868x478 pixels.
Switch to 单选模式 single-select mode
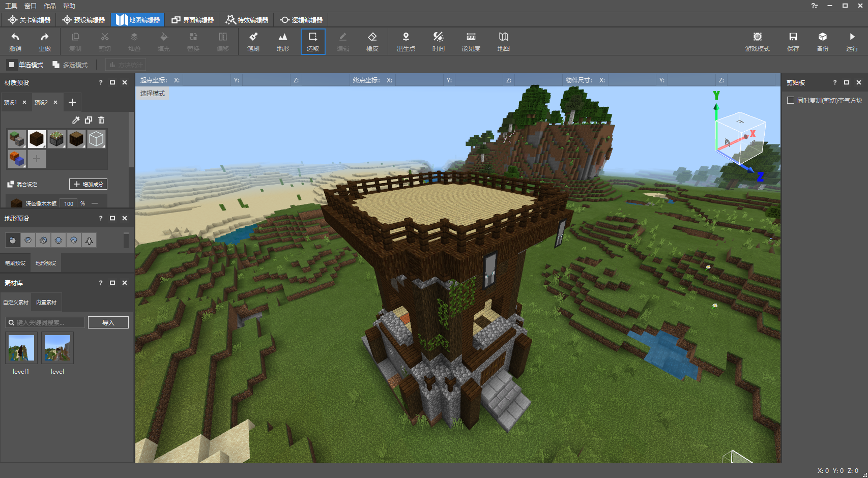click(25, 65)
